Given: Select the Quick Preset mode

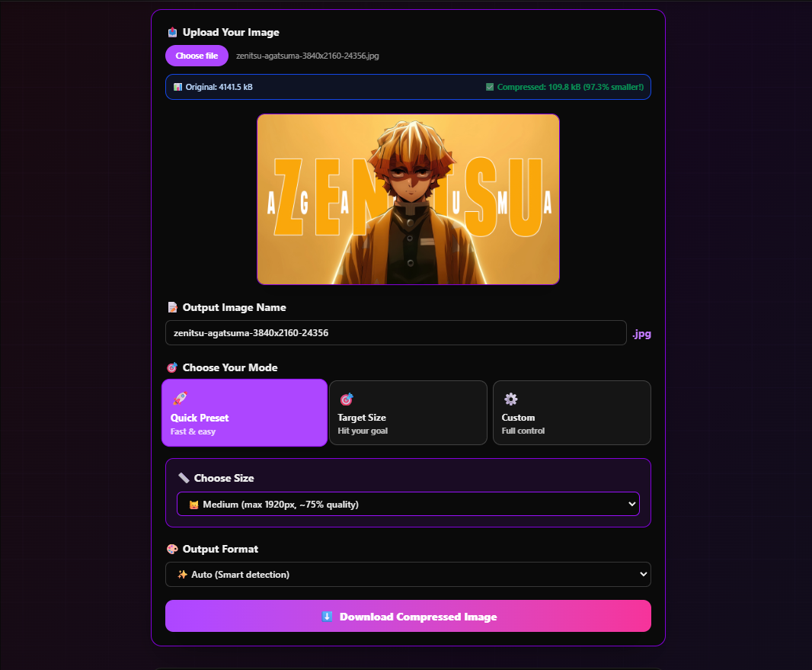Looking at the screenshot, I should point(245,412).
